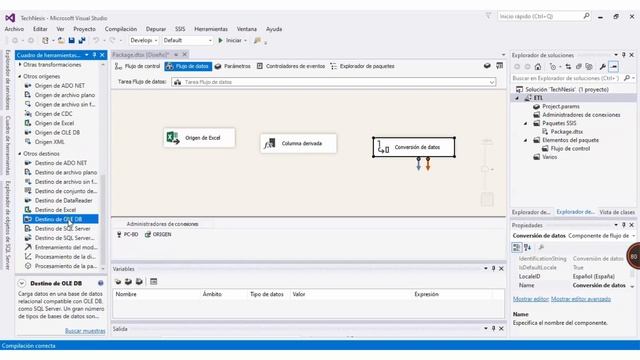
Task: Select Destino de DataReader item
Action: [x=63, y=200]
